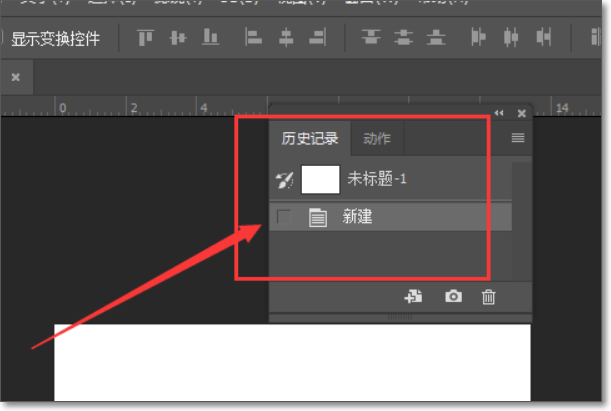611x411 pixels.
Task: Click the distribute left edges icon
Action: [478, 37]
